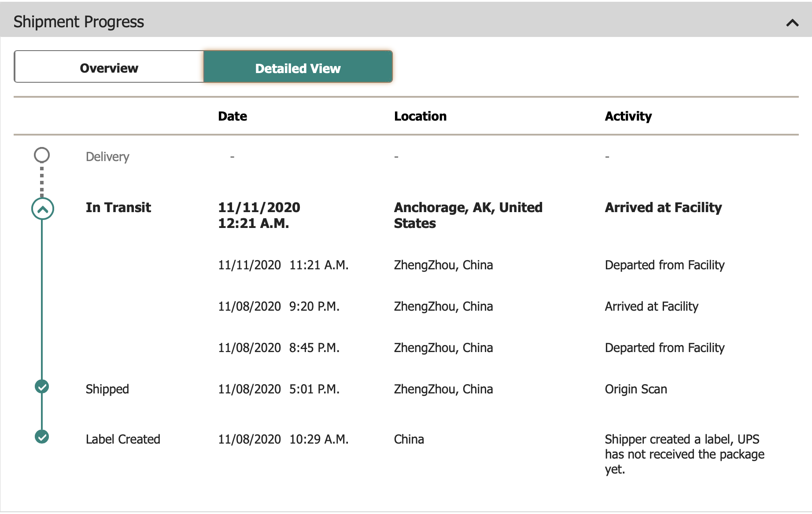Click the Activity column header
This screenshot has height=514, width=812.
[x=628, y=116]
